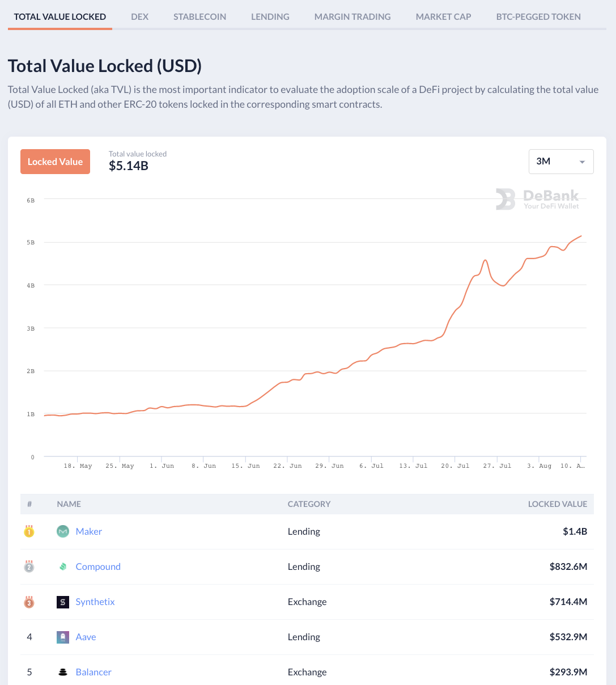The height and width of the screenshot is (685, 616).
Task: Click the silver second-place medal icon
Action: [29, 566]
